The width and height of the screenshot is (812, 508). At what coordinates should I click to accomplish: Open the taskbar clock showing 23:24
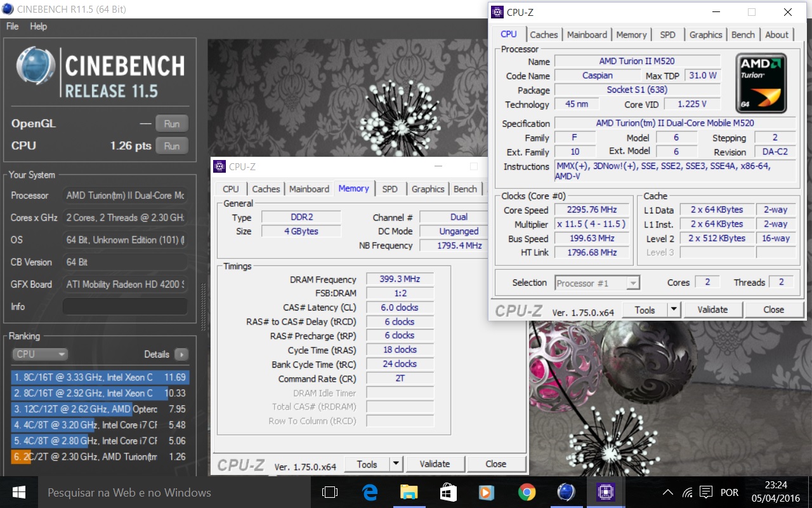[x=775, y=492]
